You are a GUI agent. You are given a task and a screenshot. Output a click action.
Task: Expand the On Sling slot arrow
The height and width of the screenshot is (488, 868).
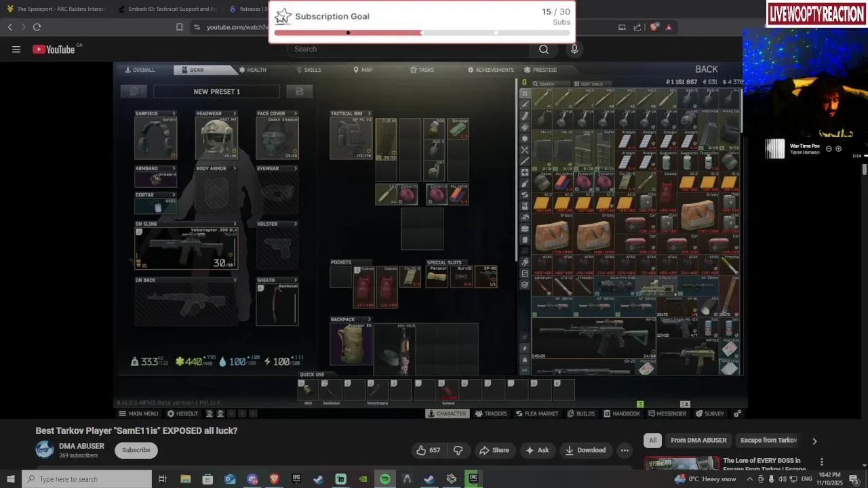point(235,224)
